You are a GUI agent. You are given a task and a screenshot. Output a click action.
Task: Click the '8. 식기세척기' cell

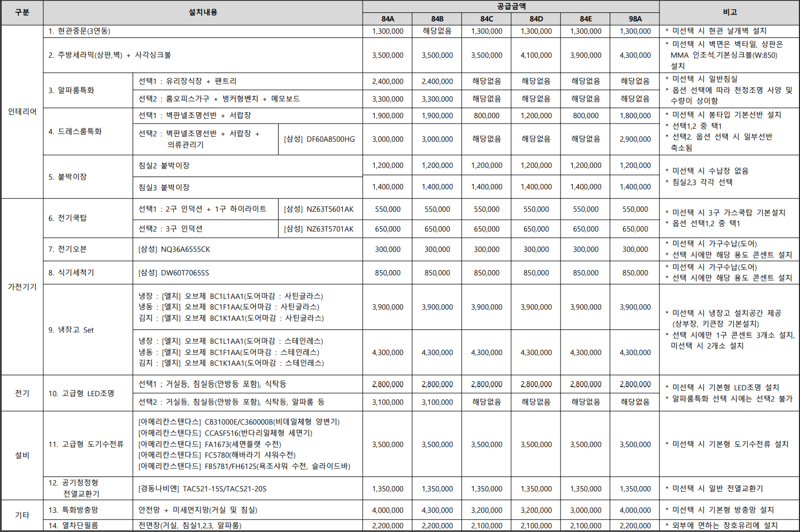pyautogui.click(x=88, y=273)
